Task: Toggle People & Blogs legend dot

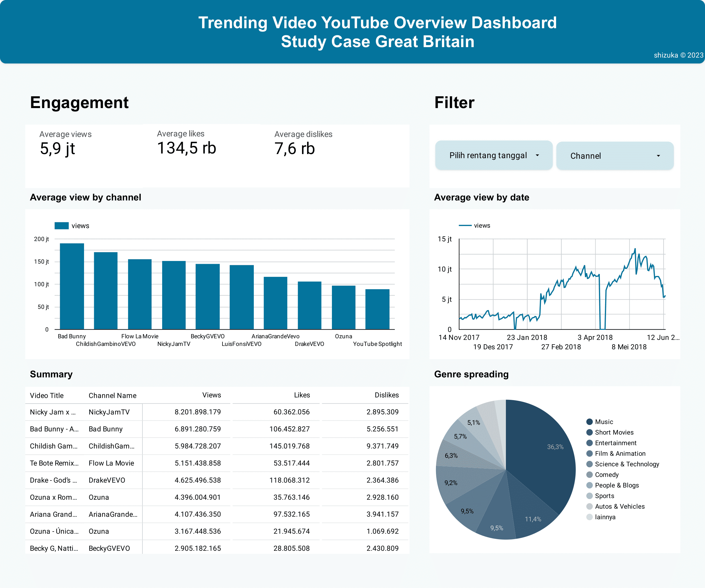Action: [589, 485]
